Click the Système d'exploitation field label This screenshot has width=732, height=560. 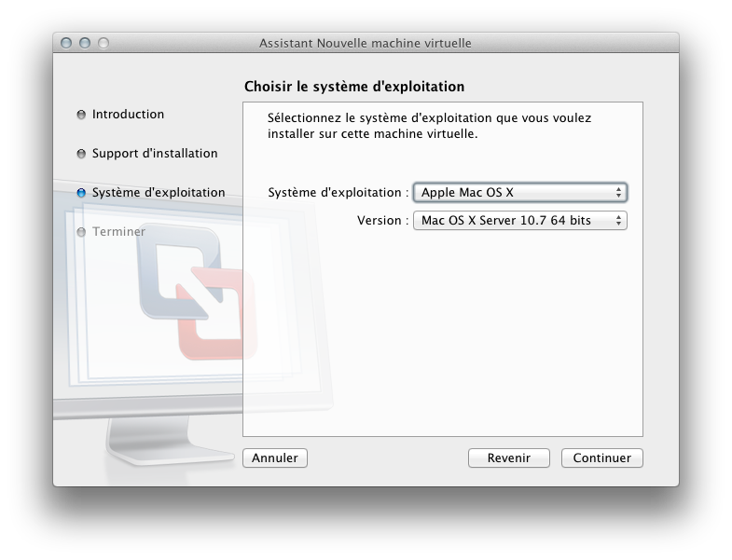(x=338, y=192)
